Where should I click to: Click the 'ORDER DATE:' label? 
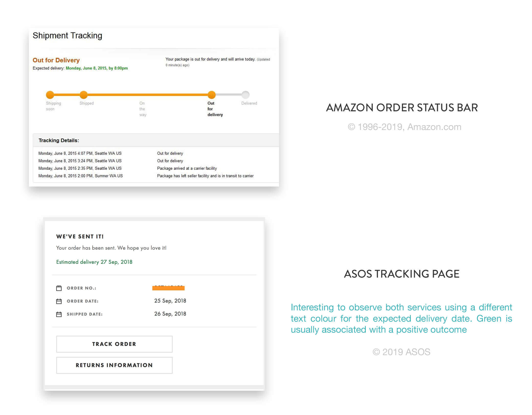tap(83, 301)
